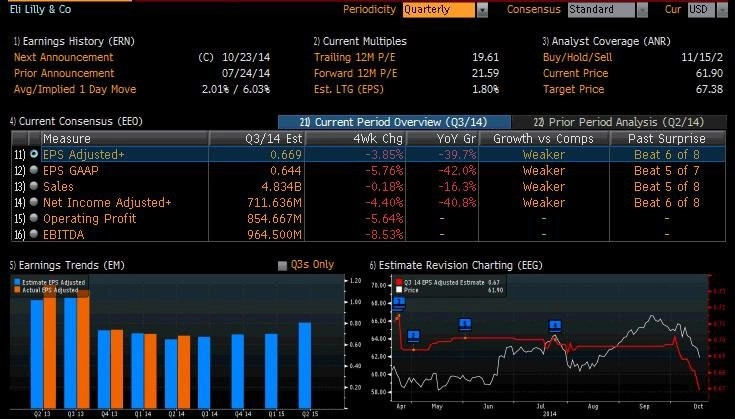Click the blue Estimate EPS Adjusted legend swatch
The width and height of the screenshot is (735, 419).
pyautogui.click(x=17, y=282)
